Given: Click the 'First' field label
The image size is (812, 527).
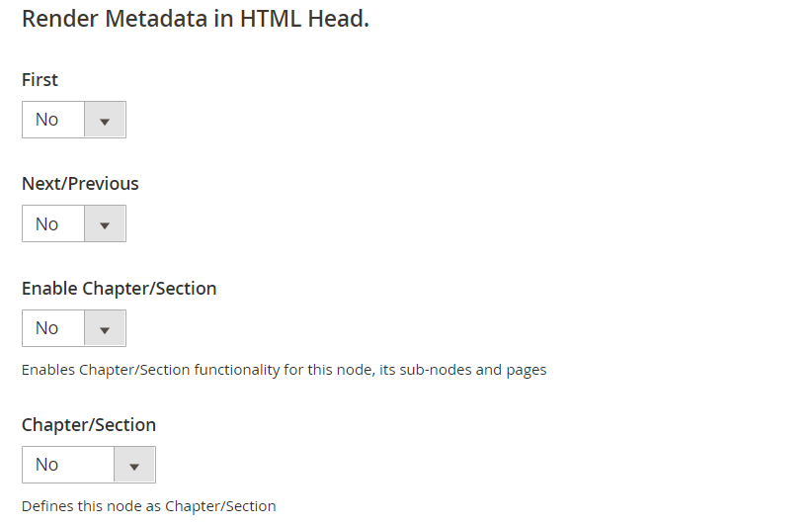Looking at the screenshot, I should click(40, 80).
